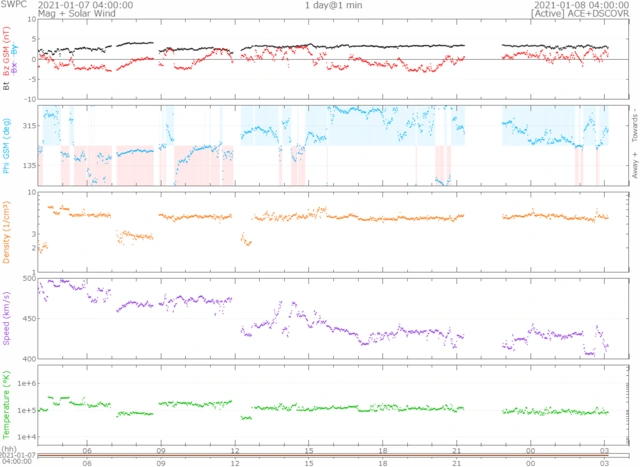Viewport: 640px width, 467px height.
Task: Click the '1e+5' tick on the Temperature axis
Action: pos(27,410)
